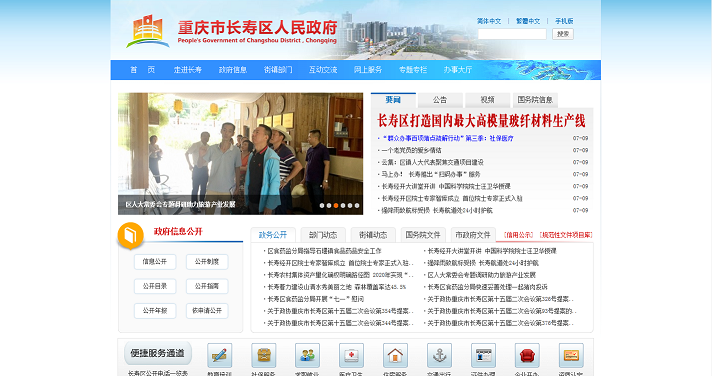Switch language to 繁體中文

(x=528, y=21)
